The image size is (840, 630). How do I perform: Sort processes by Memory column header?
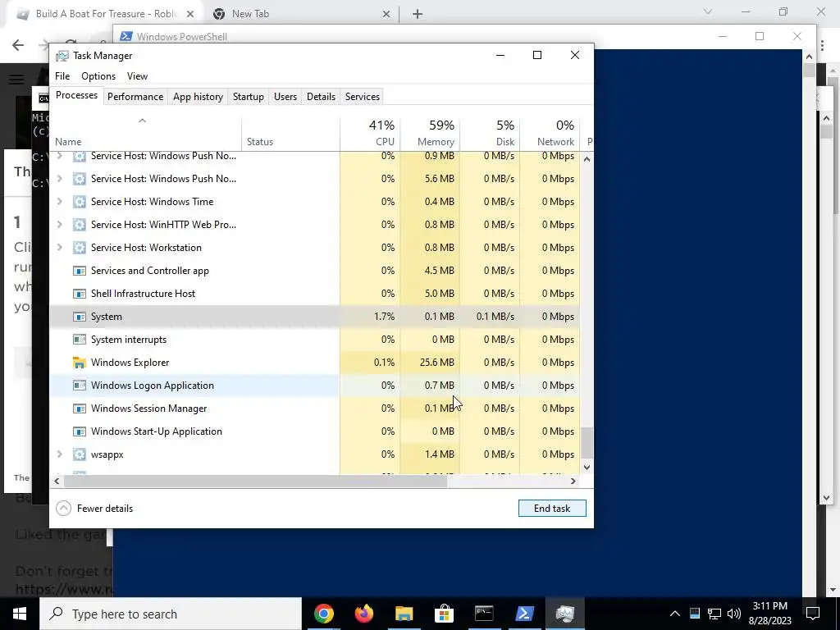[430, 133]
